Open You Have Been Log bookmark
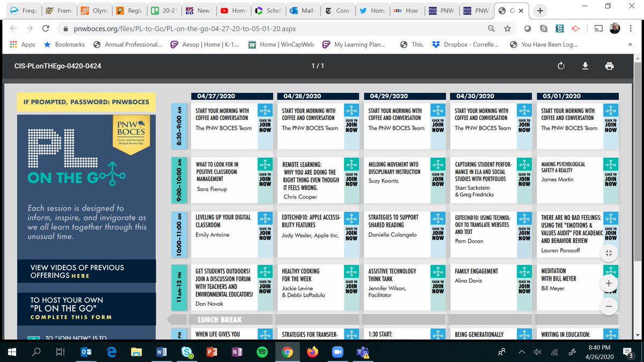The height and width of the screenshot is (362, 644). click(x=544, y=45)
